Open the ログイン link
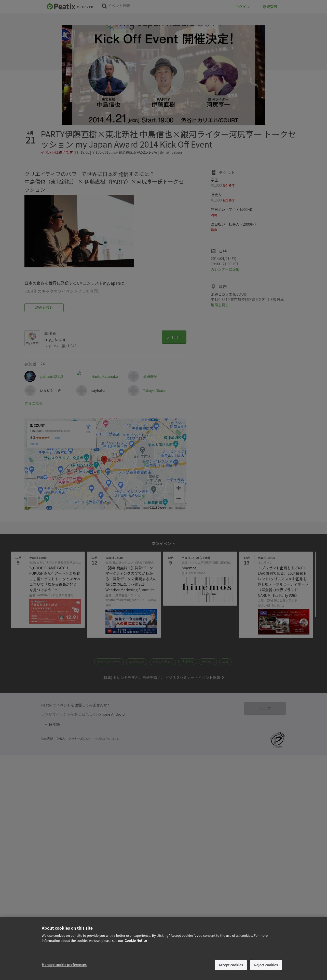Viewport: 327px width, 980px height. pos(242,7)
